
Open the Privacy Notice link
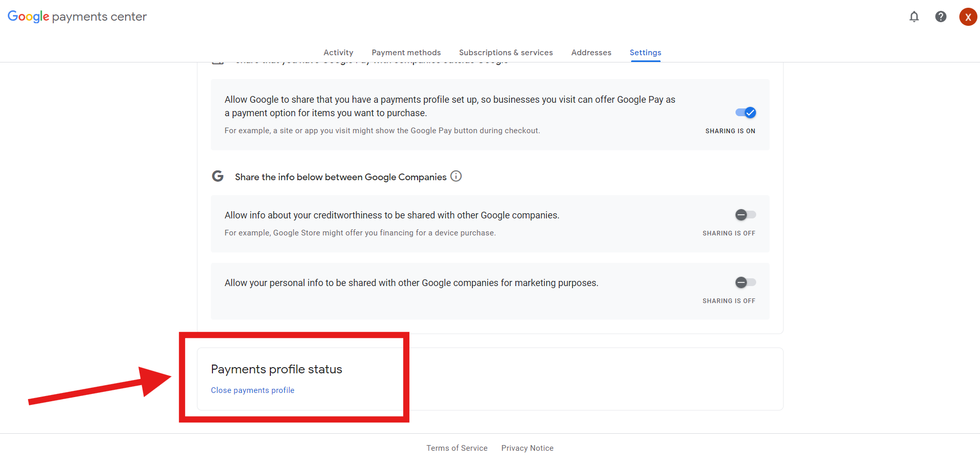click(527, 448)
